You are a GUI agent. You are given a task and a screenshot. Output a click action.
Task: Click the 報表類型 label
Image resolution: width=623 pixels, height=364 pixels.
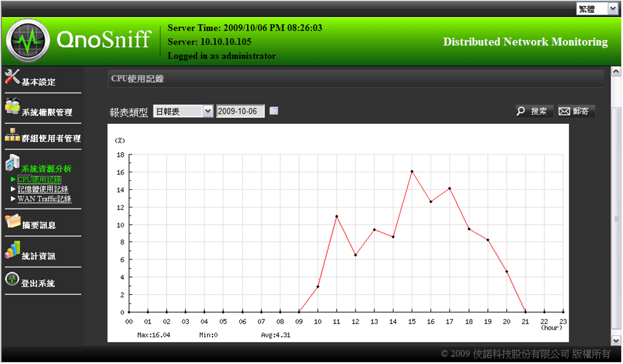(129, 112)
